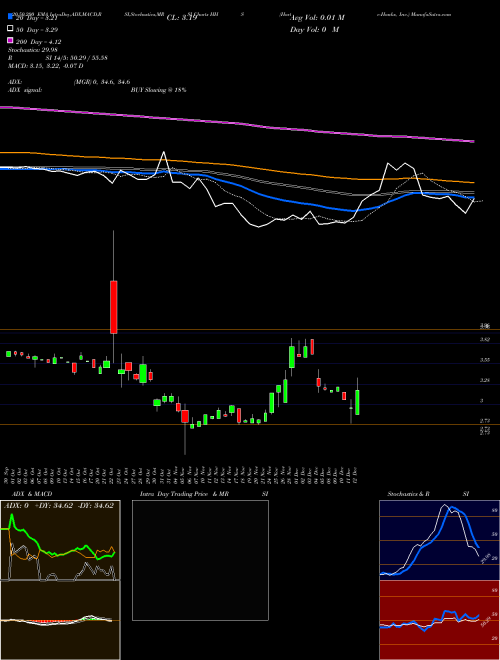Image resolution: width=500 pixels, height=660 pixels.
Task: Click the 'Intra Day Trading Price & MR' title
Action: [x=184, y=494]
